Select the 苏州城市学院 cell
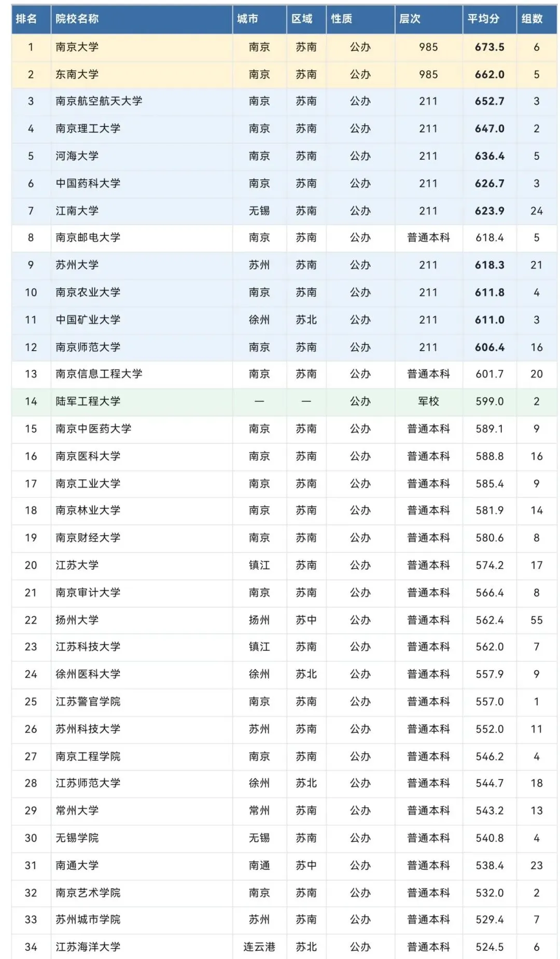The height and width of the screenshot is (959, 560). [x=142, y=920]
